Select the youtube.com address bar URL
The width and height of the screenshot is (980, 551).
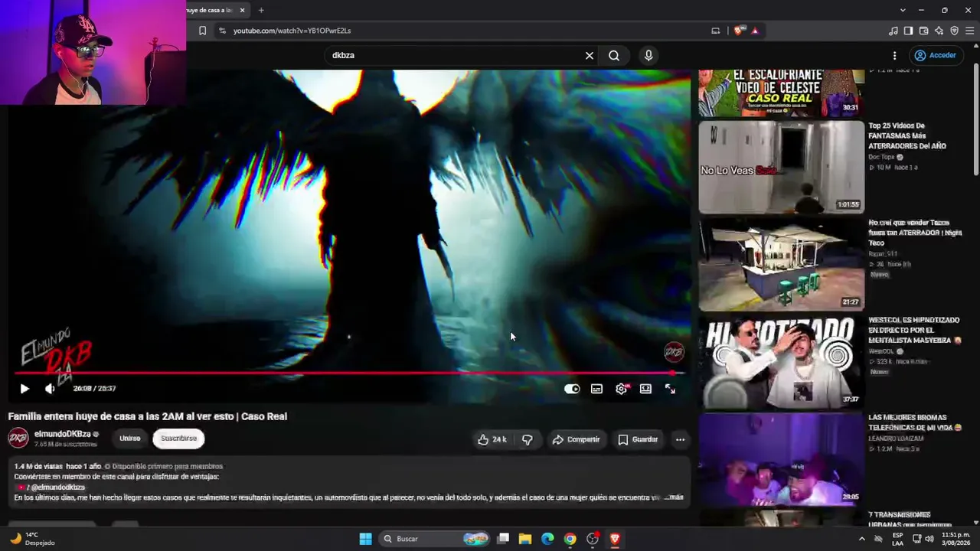292,31
